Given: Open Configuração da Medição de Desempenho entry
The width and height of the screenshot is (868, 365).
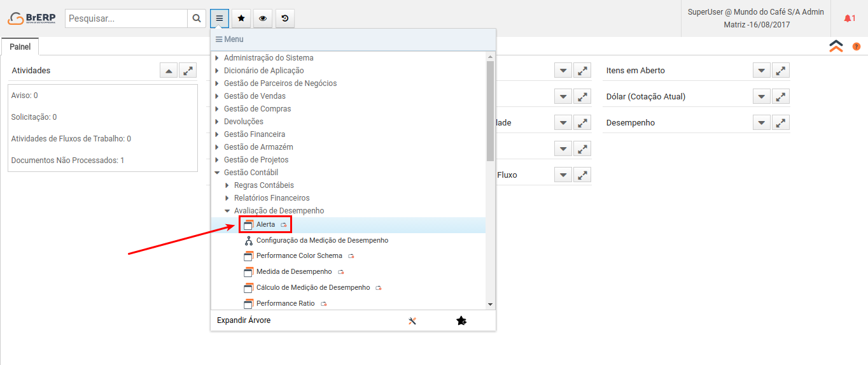Looking at the screenshot, I should click(322, 241).
